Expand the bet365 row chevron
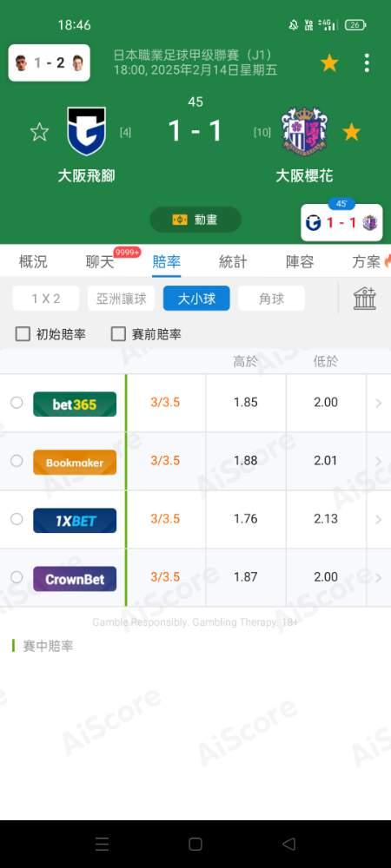The height and width of the screenshot is (868, 391). [x=379, y=403]
